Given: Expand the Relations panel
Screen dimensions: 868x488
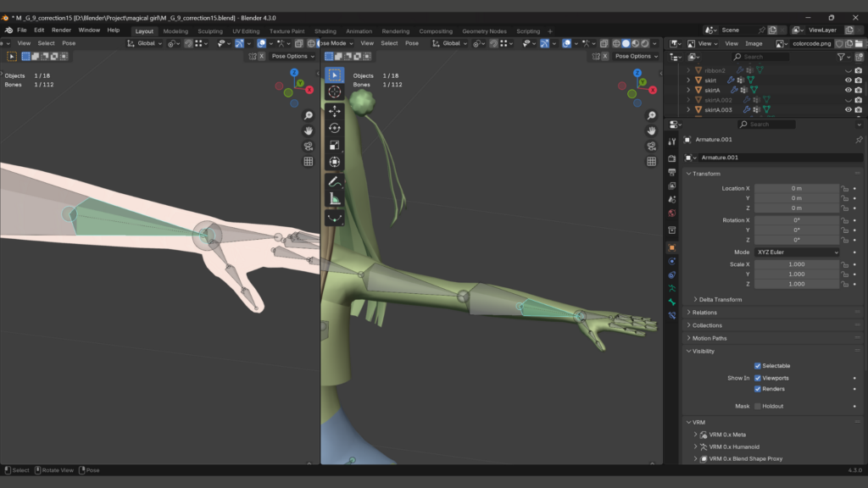Looking at the screenshot, I should point(704,313).
